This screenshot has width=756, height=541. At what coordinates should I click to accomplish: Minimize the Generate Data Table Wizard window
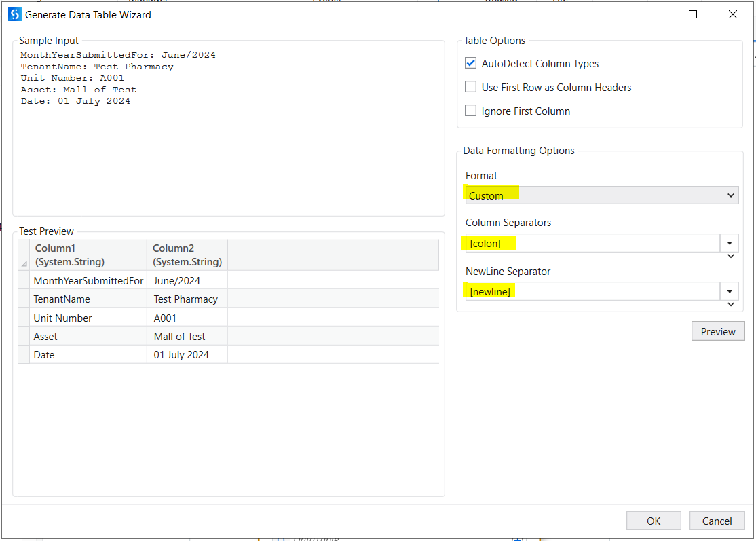(653, 14)
